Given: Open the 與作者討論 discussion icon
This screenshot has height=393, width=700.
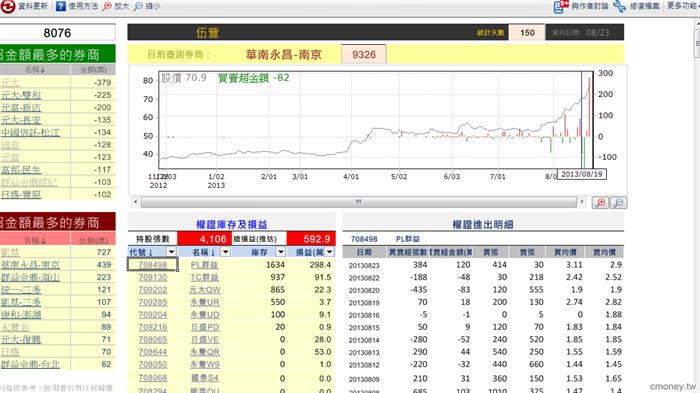Looking at the screenshot, I should coord(561,6).
